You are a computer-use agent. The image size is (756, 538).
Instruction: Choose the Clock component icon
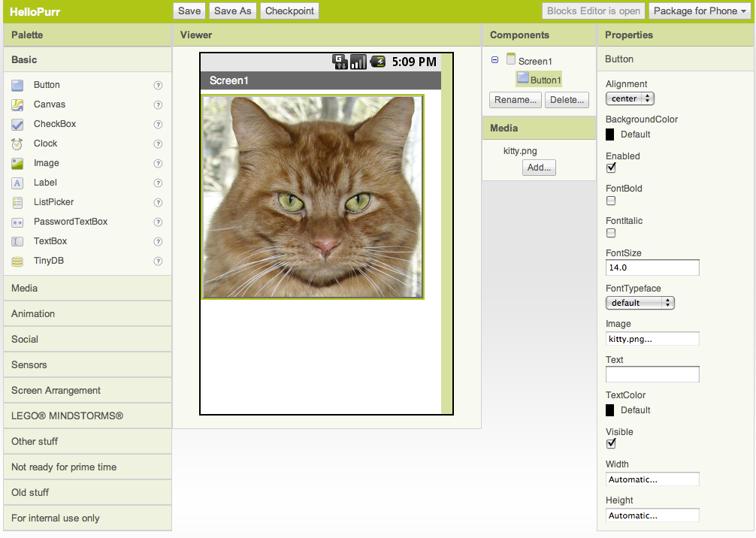(x=17, y=144)
